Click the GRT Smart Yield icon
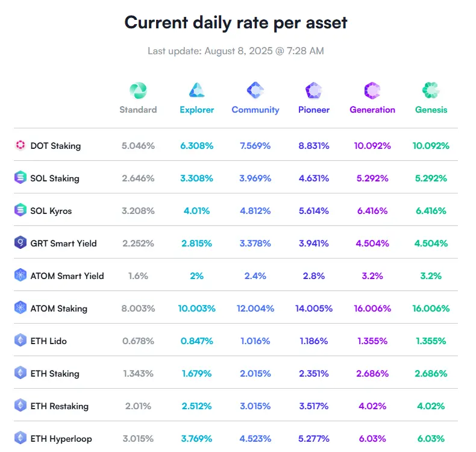Screen dimensions: 476x452 click(x=20, y=243)
